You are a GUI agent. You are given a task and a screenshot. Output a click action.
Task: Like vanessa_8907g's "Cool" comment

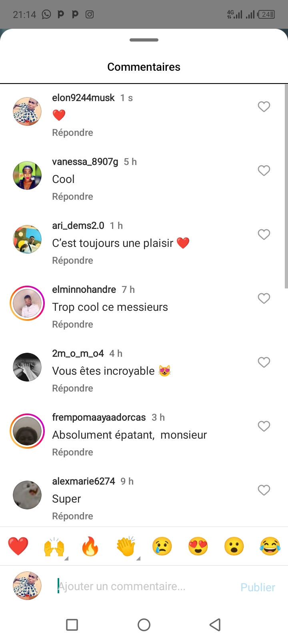point(264,171)
